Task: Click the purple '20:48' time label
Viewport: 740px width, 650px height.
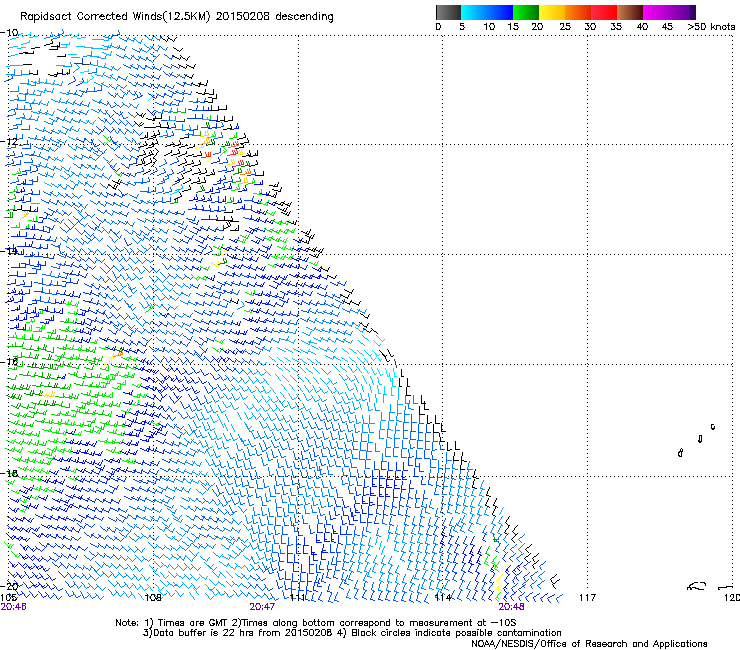Action: click(x=511, y=607)
